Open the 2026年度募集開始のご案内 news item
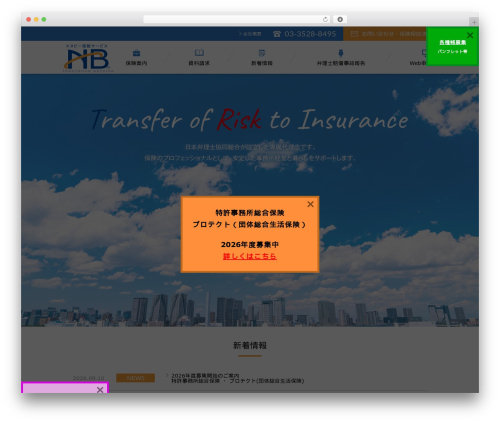The image size is (500, 423). click(x=238, y=378)
